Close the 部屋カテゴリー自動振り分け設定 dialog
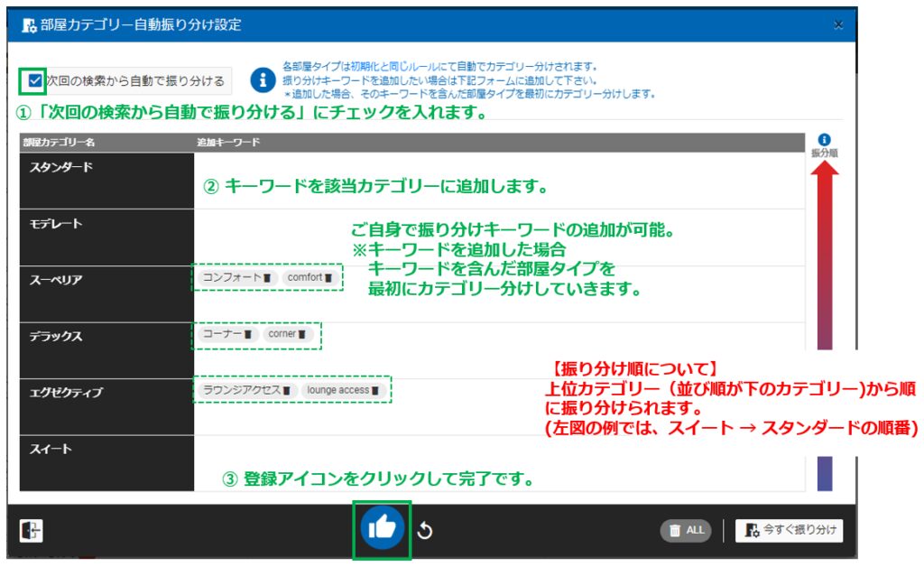Viewport: 924px width, 567px height. [x=838, y=25]
